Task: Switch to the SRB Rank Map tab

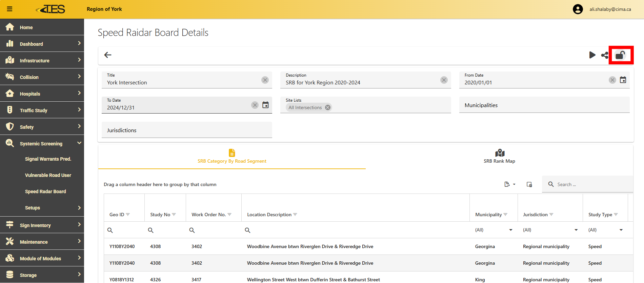Action: pos(499,157)
